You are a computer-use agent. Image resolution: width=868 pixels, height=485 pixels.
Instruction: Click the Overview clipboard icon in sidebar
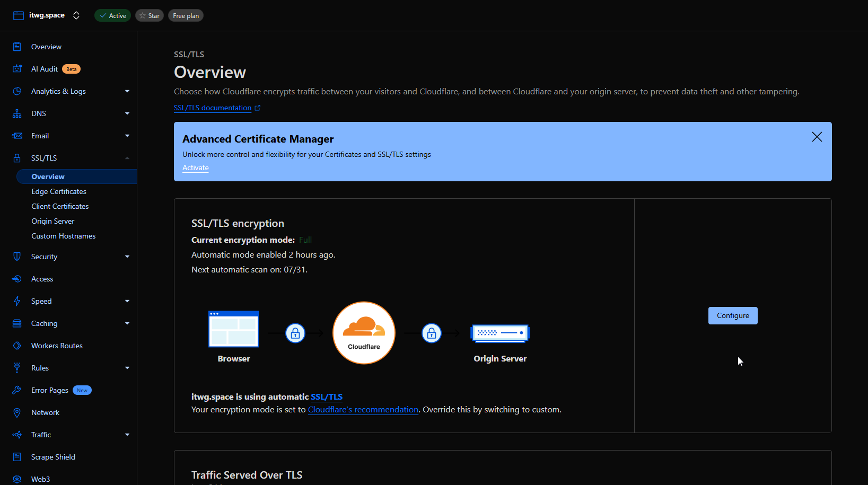coord(17,47)
